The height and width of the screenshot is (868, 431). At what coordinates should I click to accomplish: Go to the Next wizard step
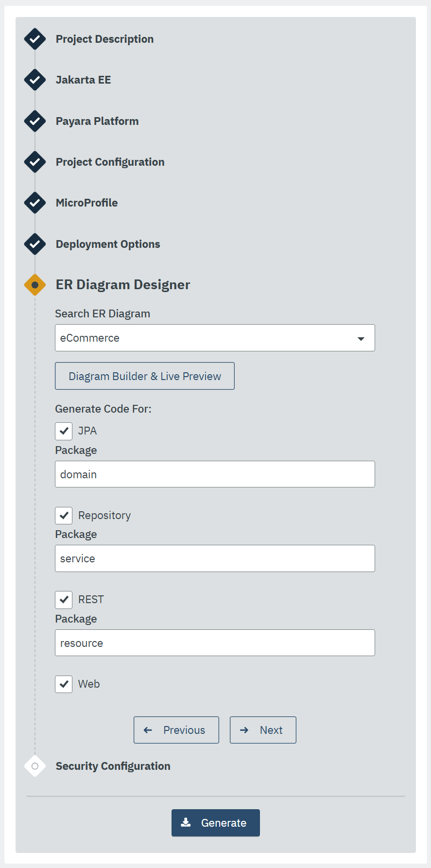click(x=263, y=730)
